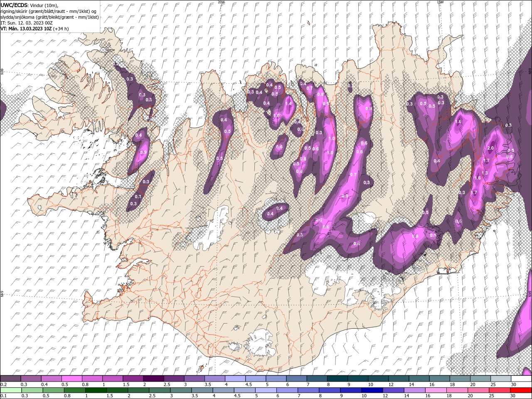The width and height of the screenshot is (532, 399).
Task: Pick the top-row legend swatch labeled 4
Action: coord(234,379)
